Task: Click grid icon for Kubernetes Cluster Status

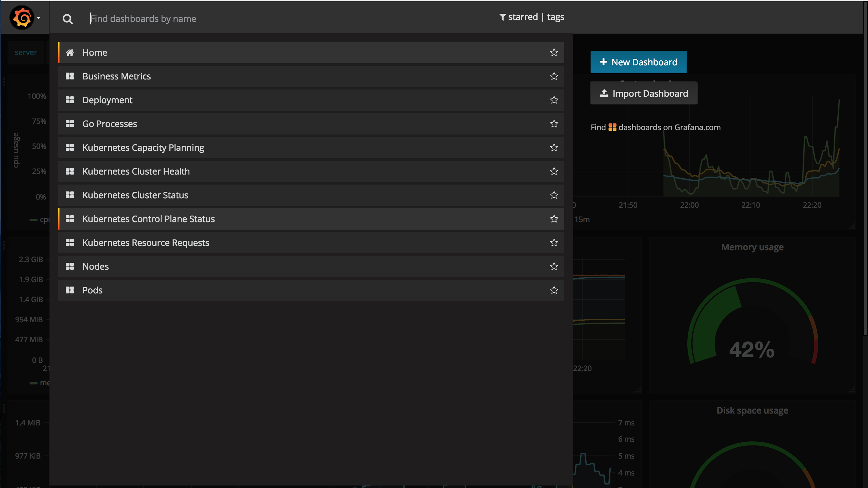Action: (70, 195)
